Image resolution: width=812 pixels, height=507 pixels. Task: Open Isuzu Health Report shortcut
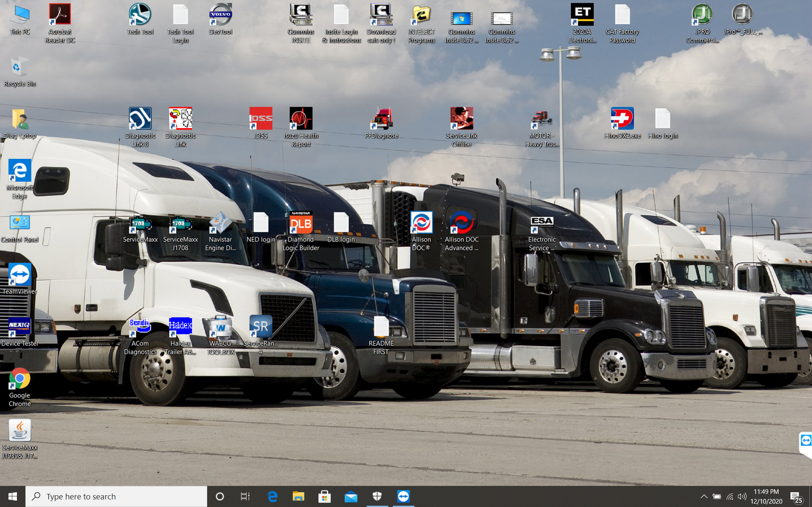coord(301,127)
